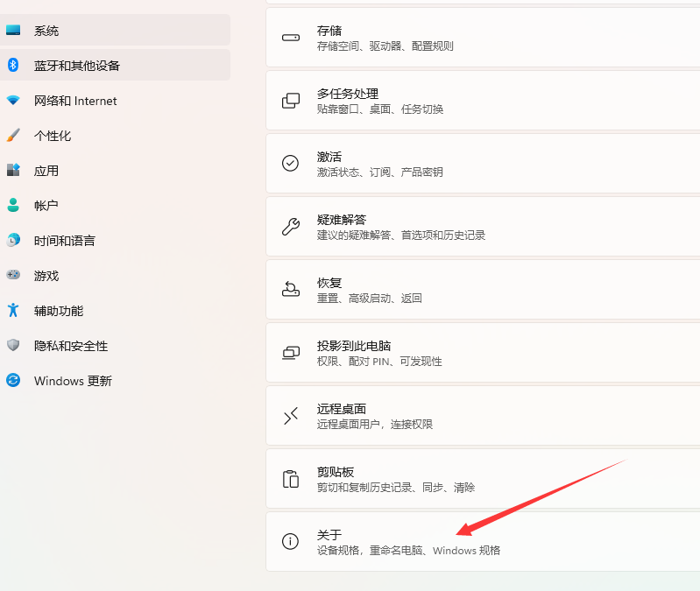Open the 剪贴板 card title
This screenshot has height=591, width=700.
[336, 471]
